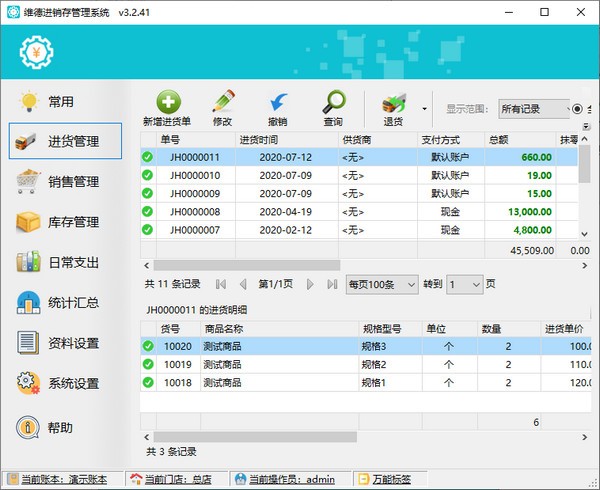The width and height of the screenshot is (600, 490).
Task: Open 查询 (search) magnifier tool
Action: click(332, 102)
